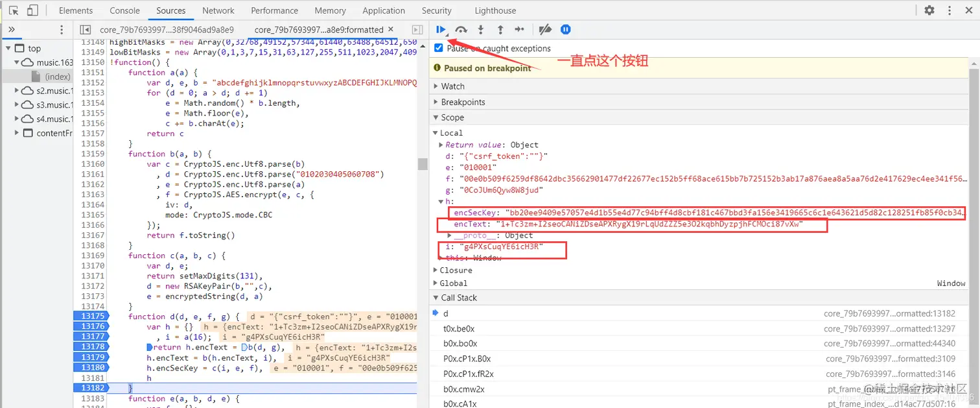This screenshot has height=408, width=980.
Task: Resume script execution
Action: [441, 29]
